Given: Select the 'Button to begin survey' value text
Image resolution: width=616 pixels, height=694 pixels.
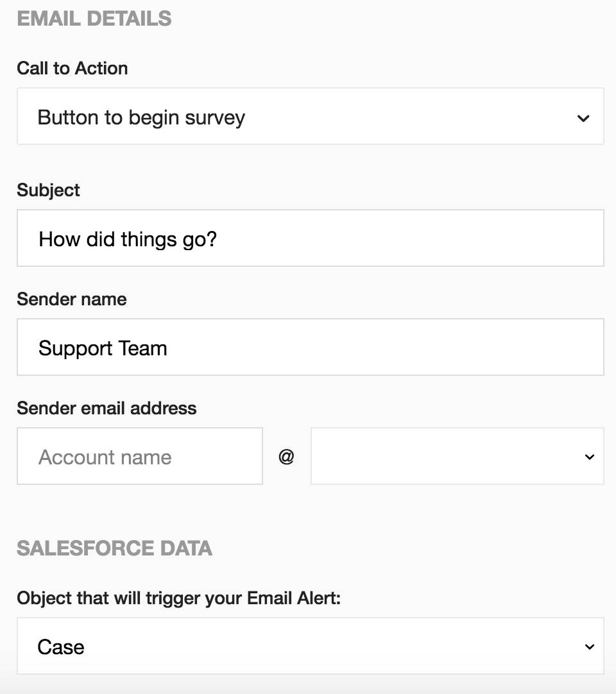Looking at the screenshot, I should pos(141,117).
